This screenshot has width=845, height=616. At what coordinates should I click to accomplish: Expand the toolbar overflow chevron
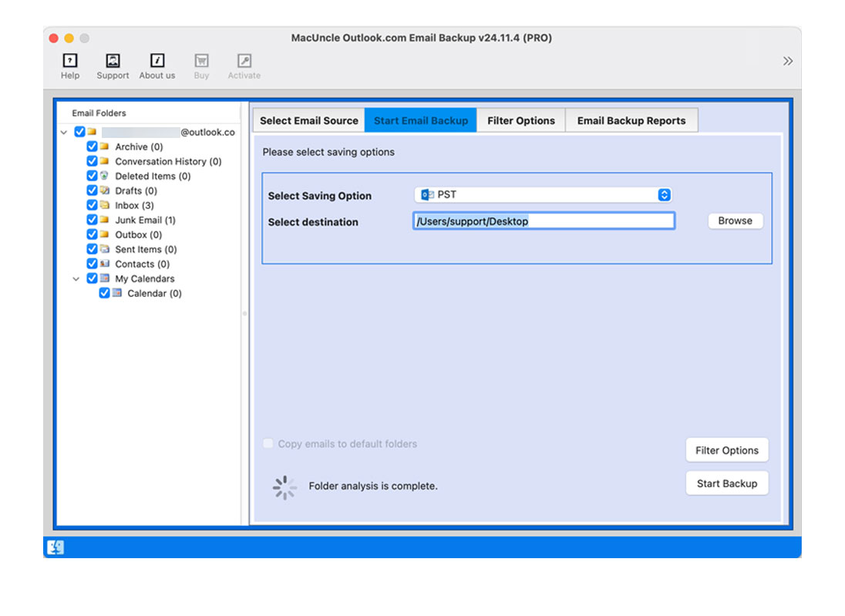click(x=787, y=61)
